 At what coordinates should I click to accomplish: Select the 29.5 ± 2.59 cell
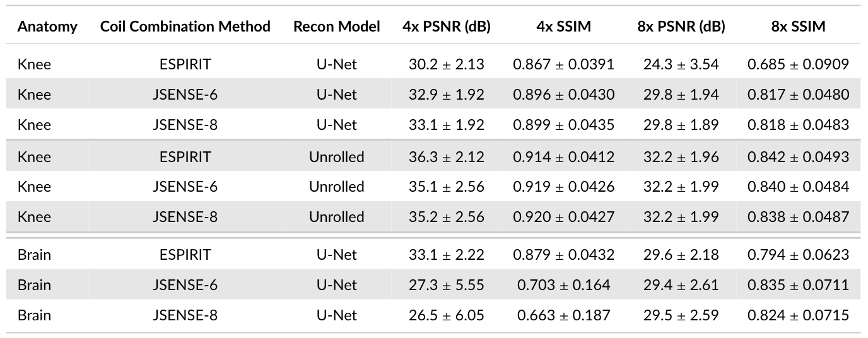(x=681, y=315)
